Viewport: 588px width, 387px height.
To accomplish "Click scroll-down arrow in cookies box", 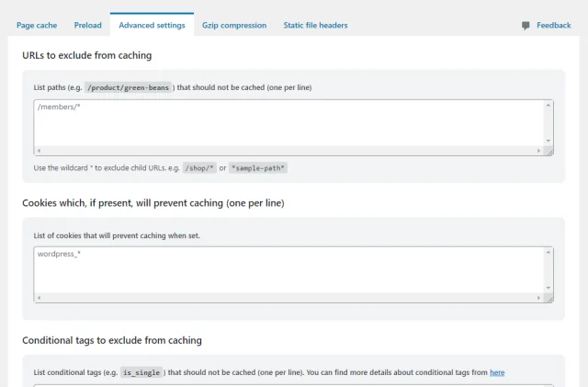I will click(x=548, y=288).
